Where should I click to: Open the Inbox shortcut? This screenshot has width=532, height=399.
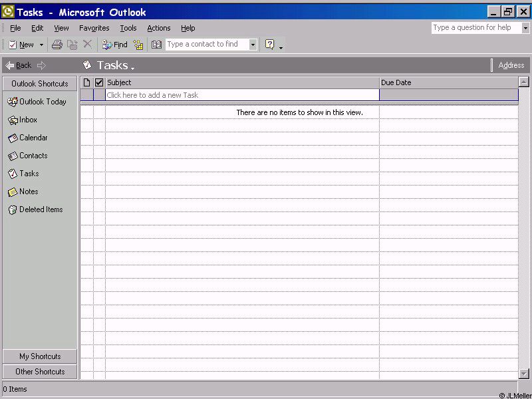(x=23, y=120)
